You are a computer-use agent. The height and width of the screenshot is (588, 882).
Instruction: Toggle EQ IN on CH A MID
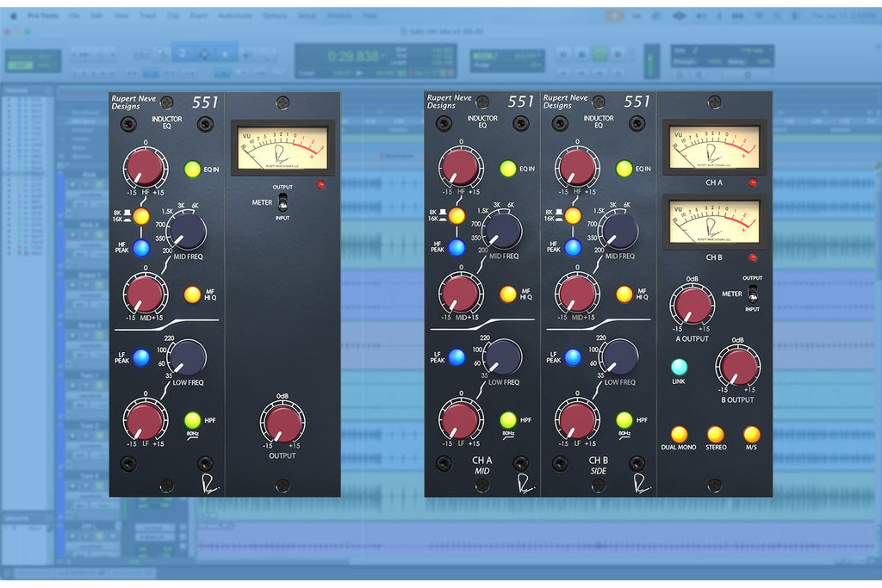[508, 169]
